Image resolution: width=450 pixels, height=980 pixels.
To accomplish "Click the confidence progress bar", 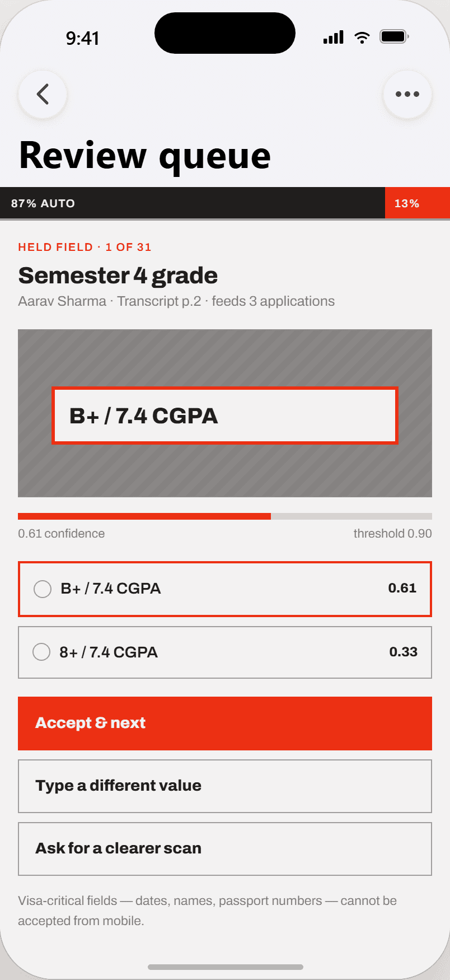I will click(x=225, y=516).
